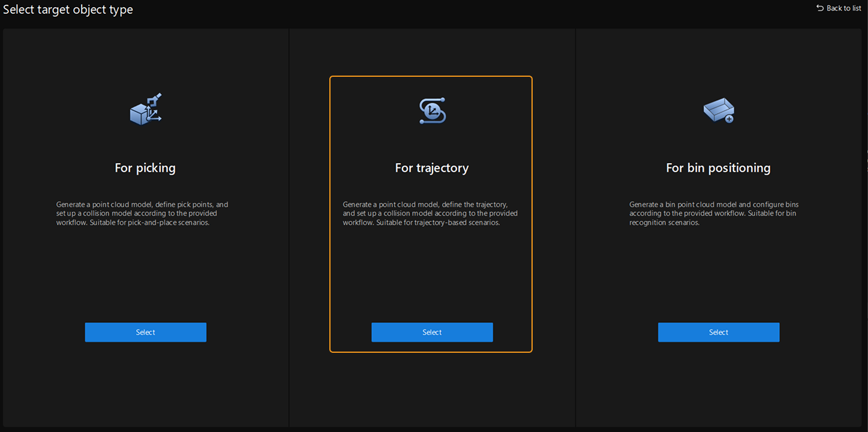Click the For bin positioning heading
This screenshot has width=868, height=432.
(x=718, y=168)
